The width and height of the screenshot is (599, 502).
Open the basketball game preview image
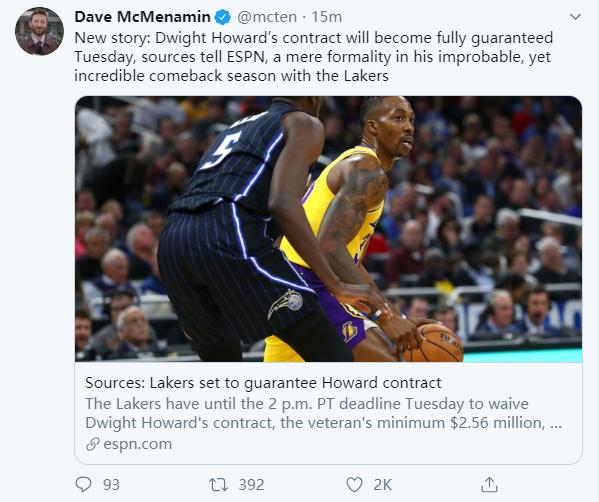pos(329,229)
